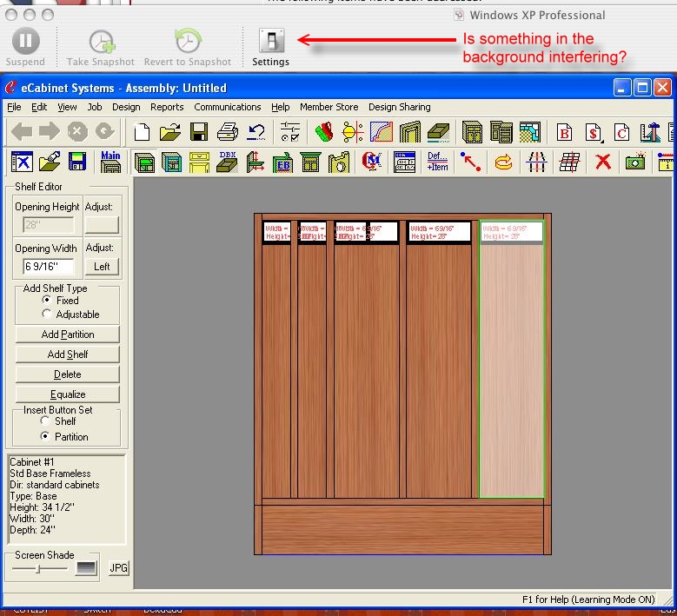677x616 pixels.
Task: Open the Design menu
Action: [x=126, y=107]
